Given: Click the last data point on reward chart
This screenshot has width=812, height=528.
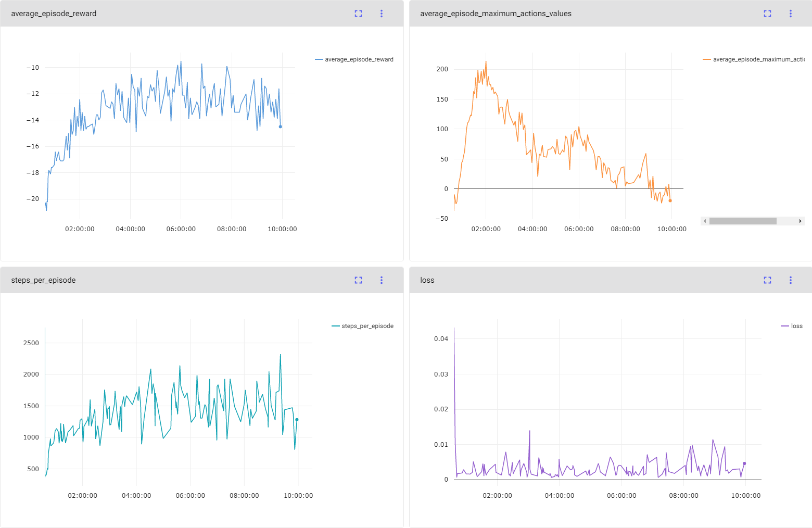Looking at the screenshot, I should (281, 127).
